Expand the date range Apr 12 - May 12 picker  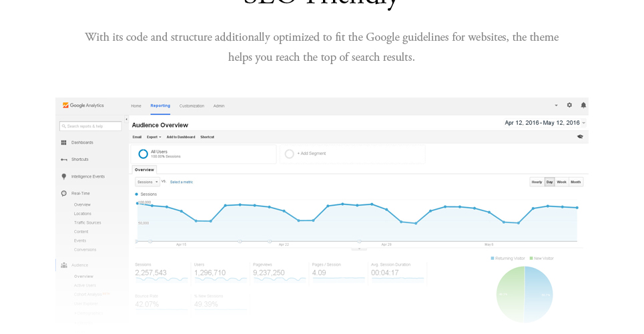click(545, 122)
